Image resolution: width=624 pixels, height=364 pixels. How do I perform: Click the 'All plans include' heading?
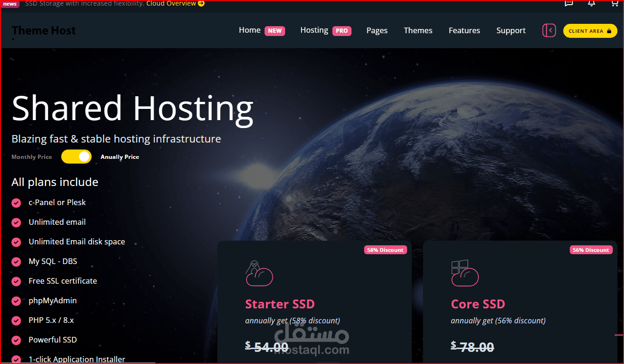(55, 182)
